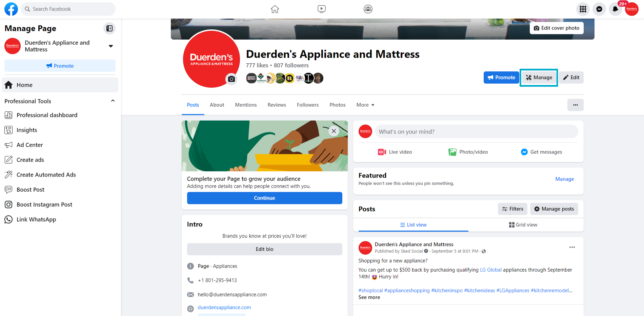
Task: Open page options three-dot button beside tabs
Action: [x=576, y=105]
